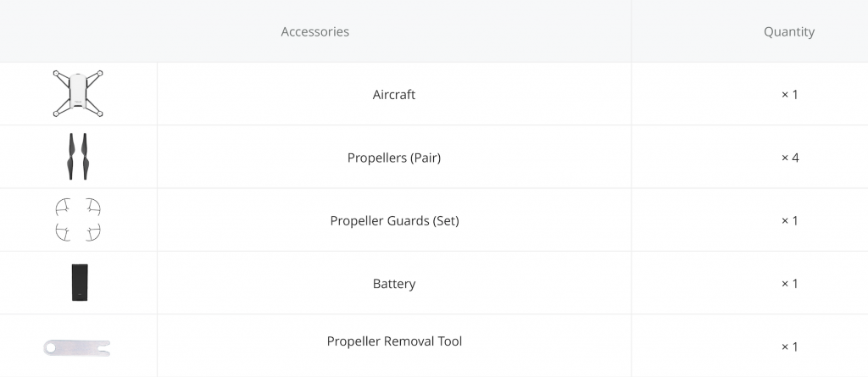Click the black battery image
This screenshot has width=868, height=377.
[80, 282]
